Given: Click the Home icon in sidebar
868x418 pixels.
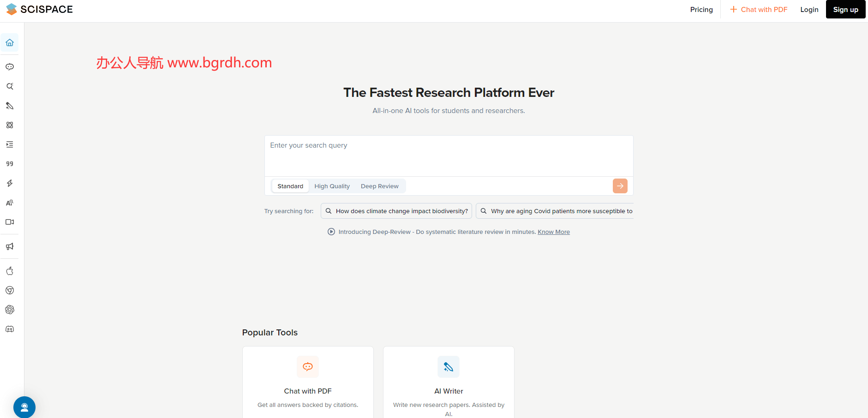Looking at the screenshot, I should tap(10, 43).
